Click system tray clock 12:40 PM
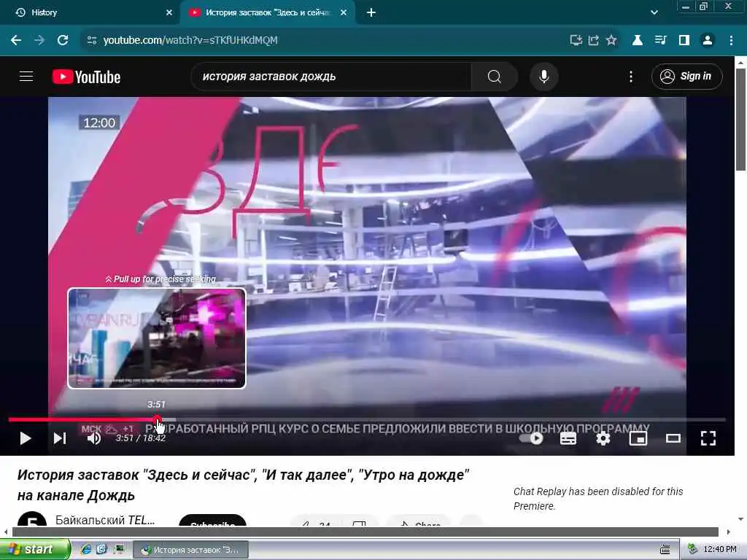Screen dimensions: 747x560 point(720,549)
